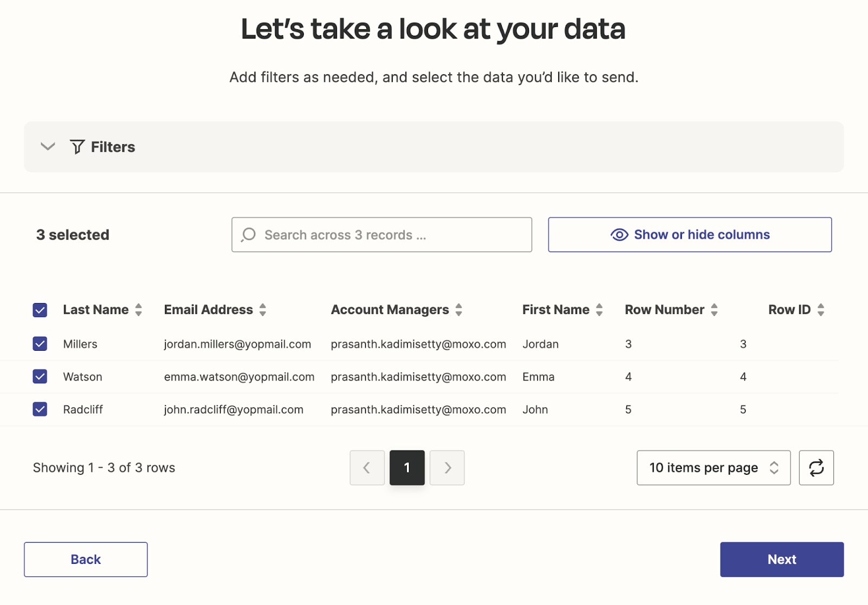Screen dimensions: 868x605
Task: Sort by Last Name column arrows
Action: [x=139, y=310]
